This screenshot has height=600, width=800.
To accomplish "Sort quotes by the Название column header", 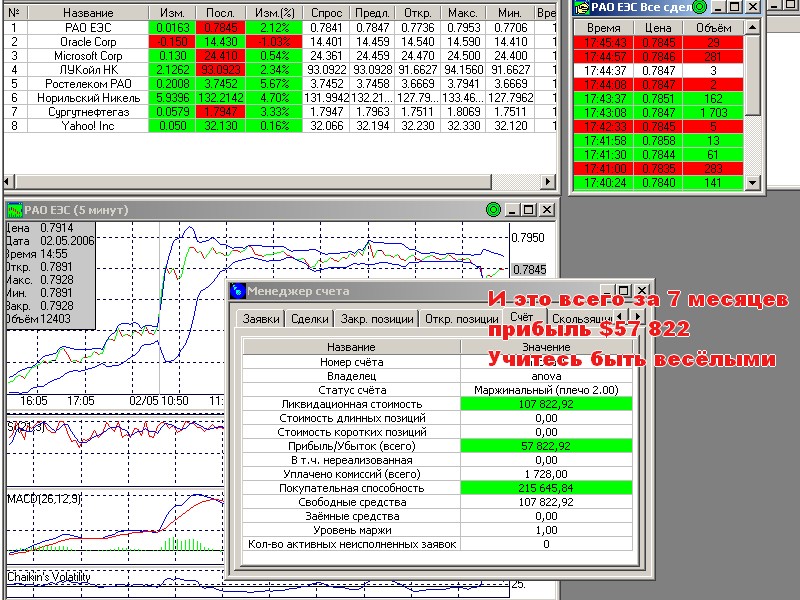I will [x=89, y=12].
